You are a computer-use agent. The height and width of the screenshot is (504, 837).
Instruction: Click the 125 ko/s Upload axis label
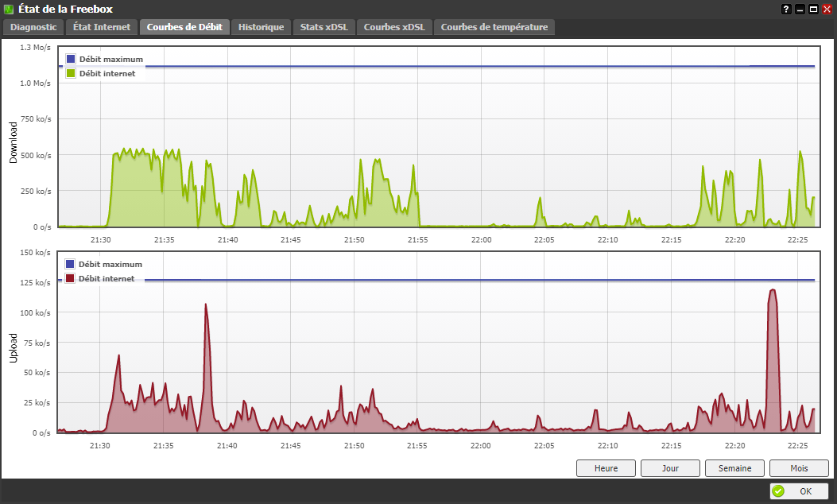click(35, 282)
